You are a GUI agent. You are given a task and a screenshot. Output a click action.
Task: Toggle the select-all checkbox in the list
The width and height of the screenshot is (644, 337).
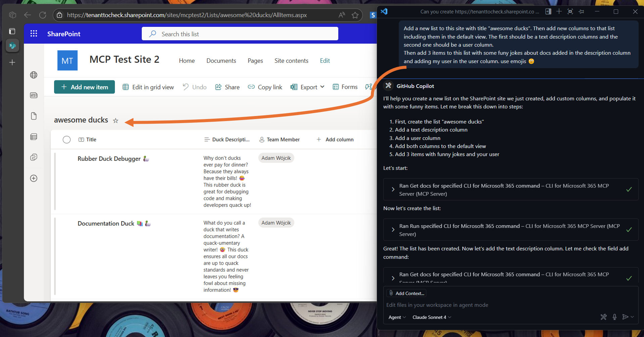(x=66, y=139)
